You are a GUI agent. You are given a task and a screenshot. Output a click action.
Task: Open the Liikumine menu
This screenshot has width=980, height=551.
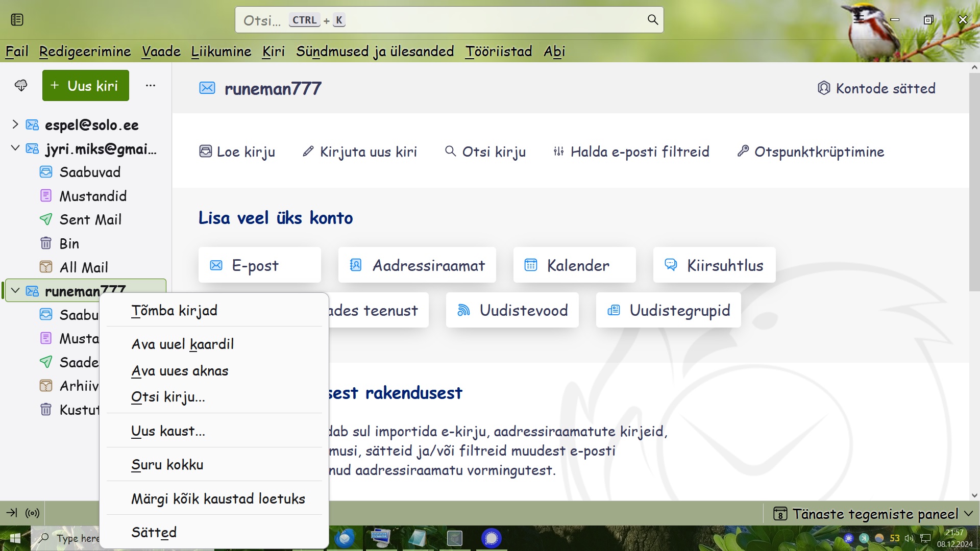(x=221, y=51)
